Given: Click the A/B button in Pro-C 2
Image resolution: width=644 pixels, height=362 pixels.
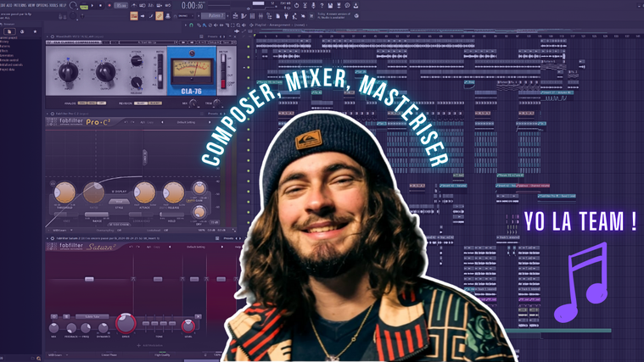Looking at the screenshot, I should 143,122.
